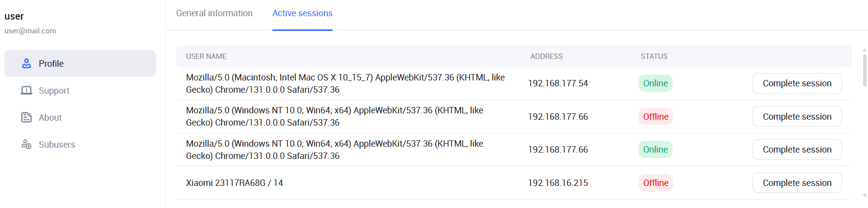Click the user@mail.com email text
Screen dimensions: 868x208
30,31
